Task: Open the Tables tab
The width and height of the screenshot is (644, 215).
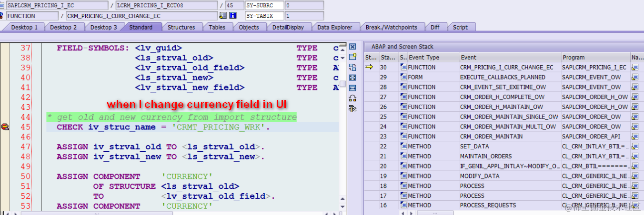Action: [217, 27]
